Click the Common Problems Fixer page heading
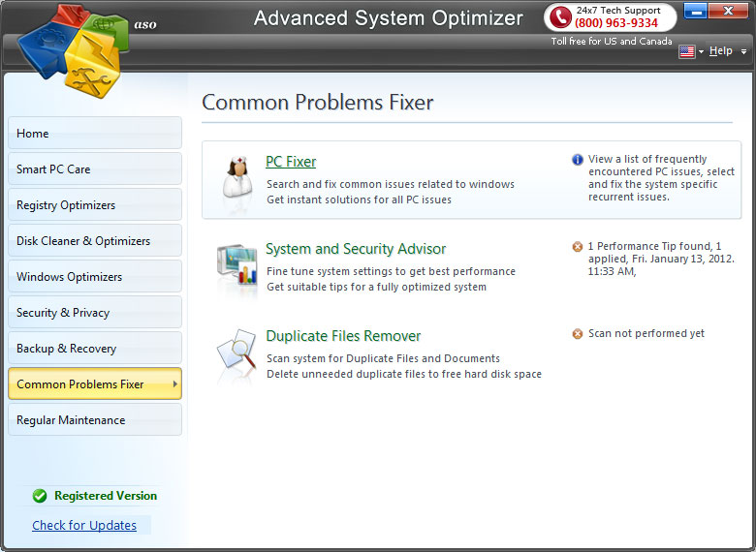The width and height of the screenshot is (756, 552). click(317, 102)
